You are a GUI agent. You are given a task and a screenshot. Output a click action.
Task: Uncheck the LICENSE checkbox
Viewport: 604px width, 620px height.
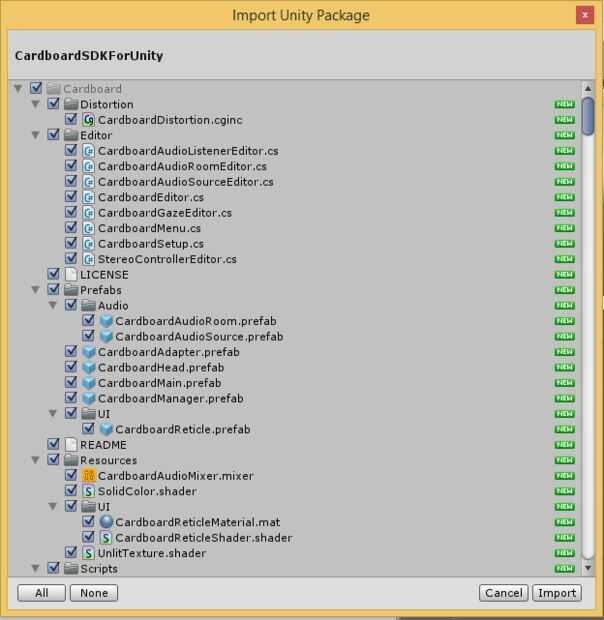pos(53,274)
